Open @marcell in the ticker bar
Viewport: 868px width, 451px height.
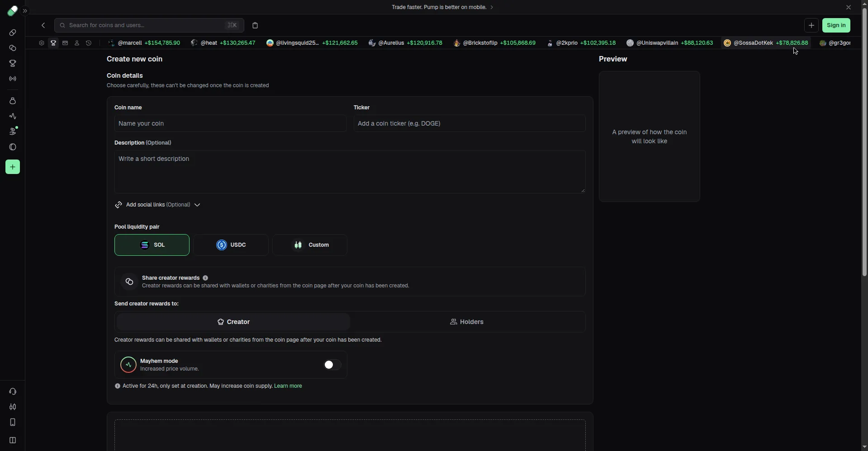click(x=144, y=43)
